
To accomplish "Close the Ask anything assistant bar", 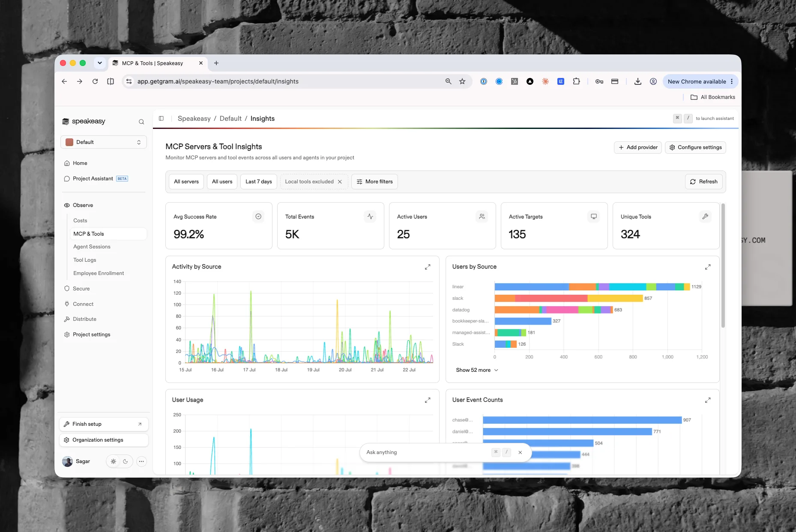I will [x=520, y=452].
